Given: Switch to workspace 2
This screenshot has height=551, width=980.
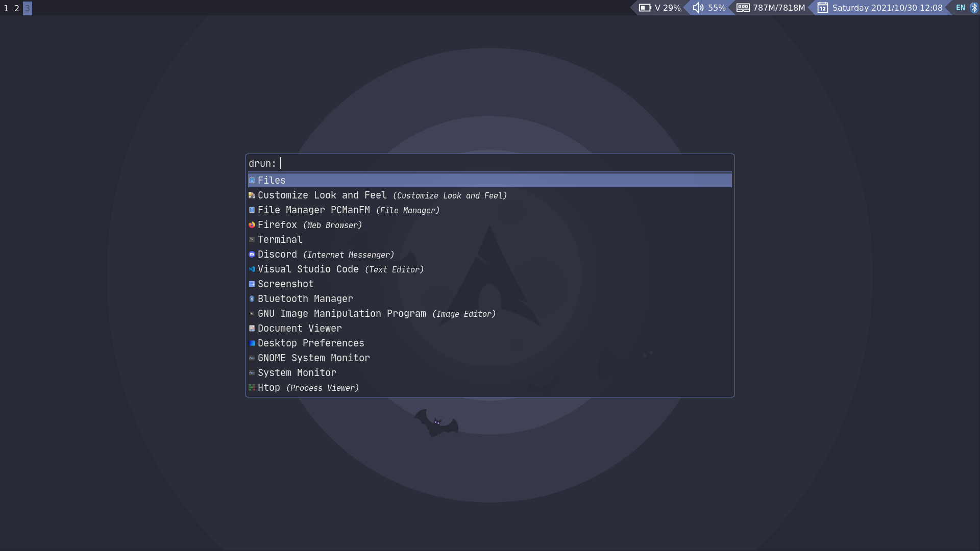Looking at the screenshot, I should (17, 8).
